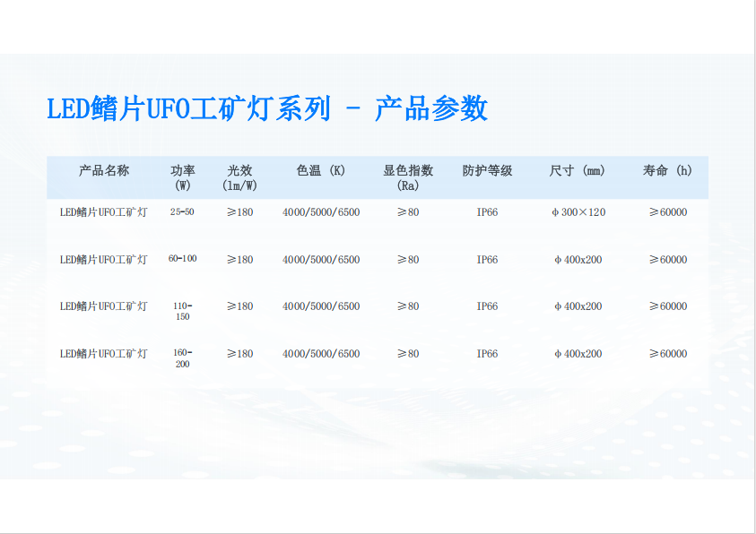
Task: Select the '尺寸 (mm)' column header
Action: pos(578,170)
